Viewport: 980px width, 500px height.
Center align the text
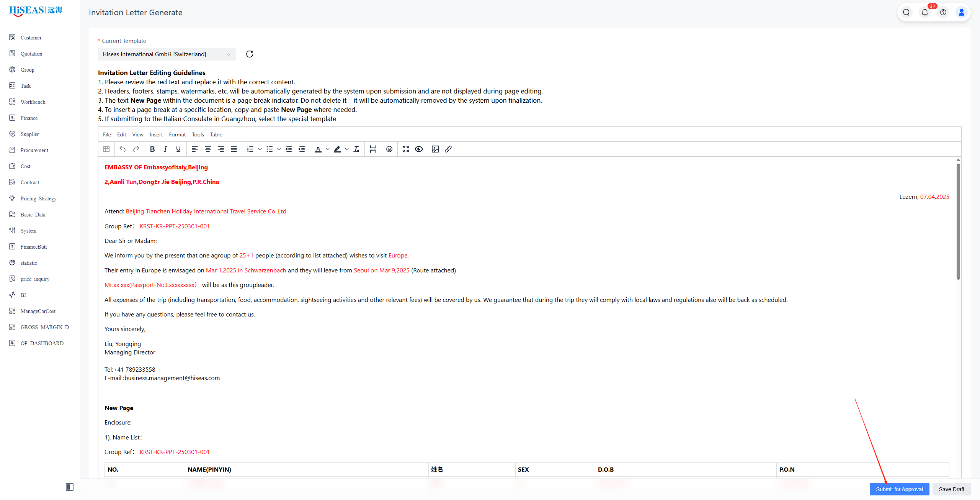208,149
